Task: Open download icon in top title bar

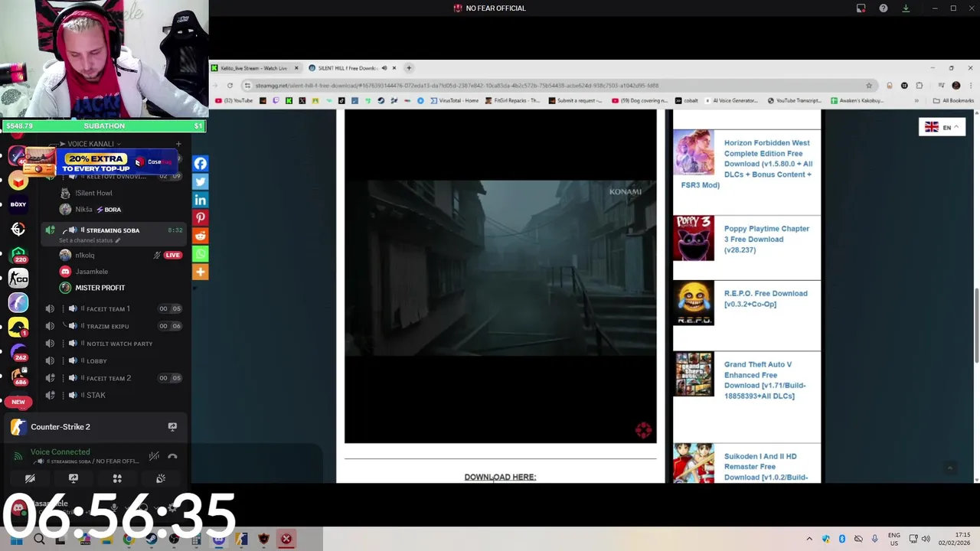Action: click(906, 8)
